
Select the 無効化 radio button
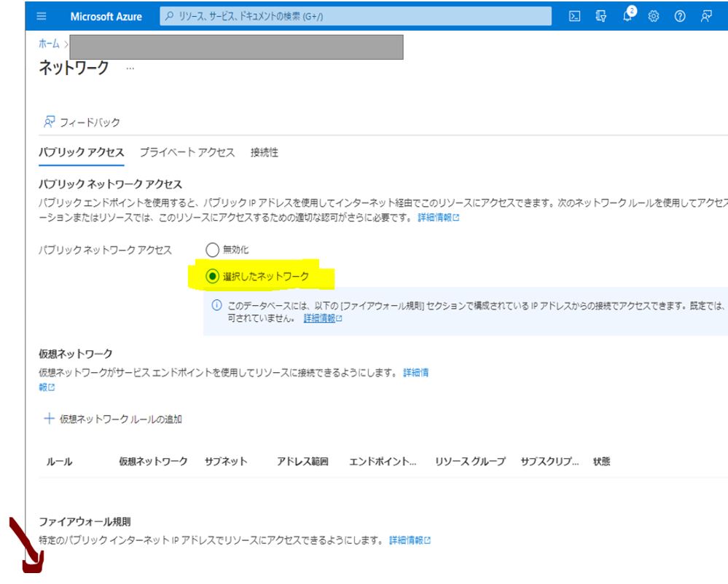(212, 250)
